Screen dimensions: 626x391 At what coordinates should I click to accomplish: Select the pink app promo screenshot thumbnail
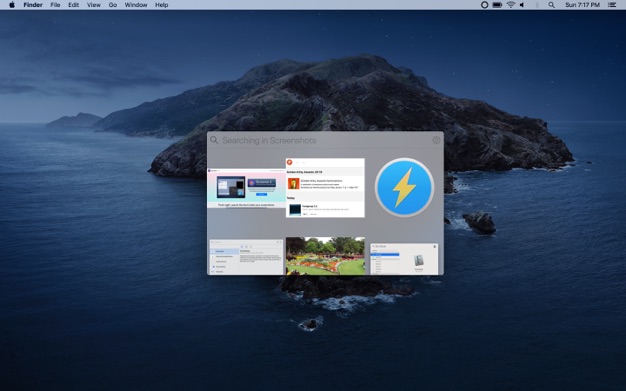pos(246,188)
